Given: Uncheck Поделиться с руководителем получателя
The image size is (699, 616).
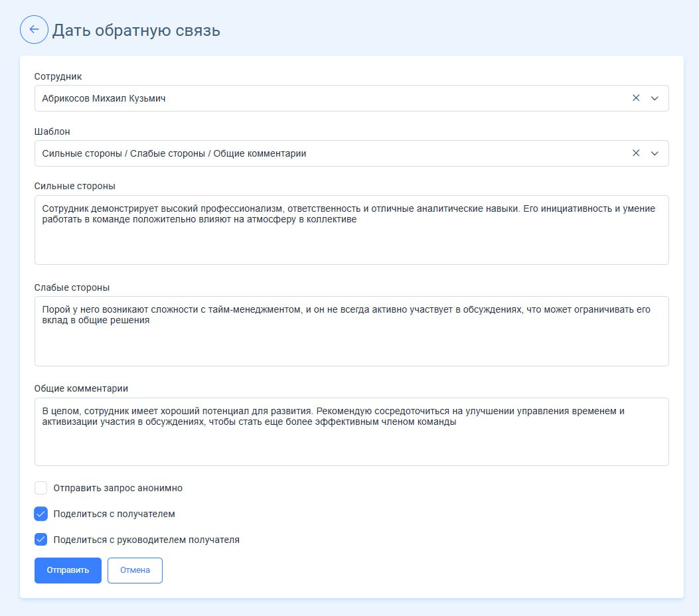Looking at the screenshot, I should coord(40,540).
